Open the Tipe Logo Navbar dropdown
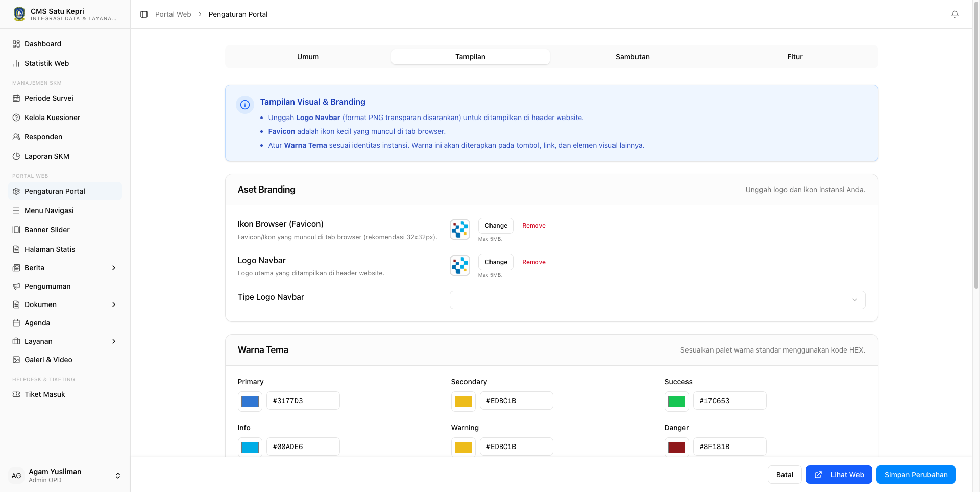The image size is (980, 492). [x=657, y=300]
